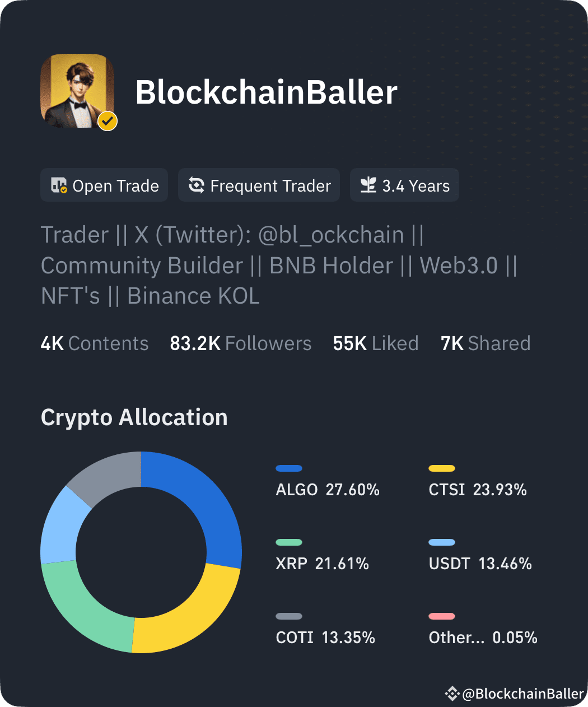Toggle the COTI allocation entry
588x707 pixels.
click(x=325, y=637)
